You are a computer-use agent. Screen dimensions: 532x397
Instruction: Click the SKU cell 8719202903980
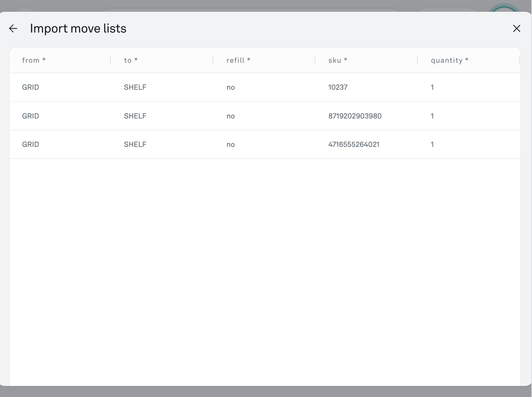tap(355, 116)
